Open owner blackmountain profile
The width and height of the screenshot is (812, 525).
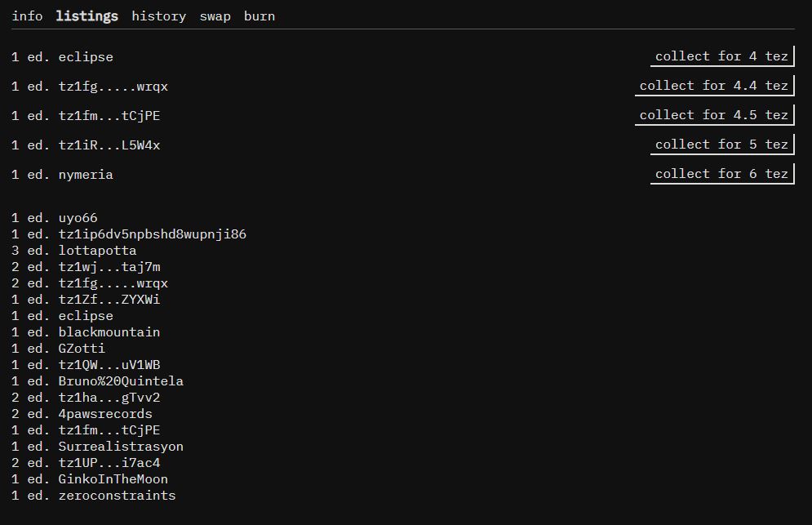pyautogui.click(x=109, y=332)
